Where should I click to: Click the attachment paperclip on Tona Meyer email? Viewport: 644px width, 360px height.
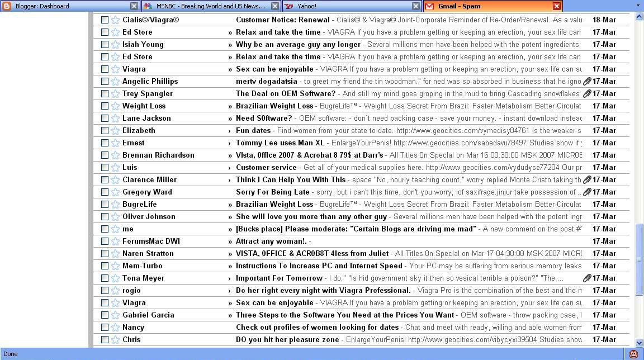tap(586, 278)
